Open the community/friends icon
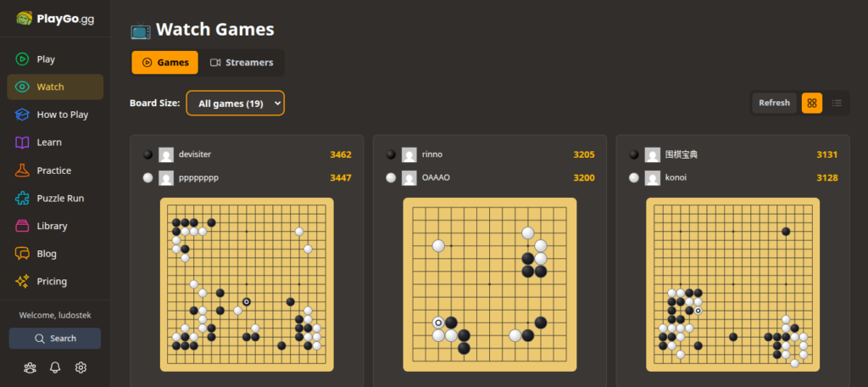The width and height of the screenshot is (868, 387). 31,367
